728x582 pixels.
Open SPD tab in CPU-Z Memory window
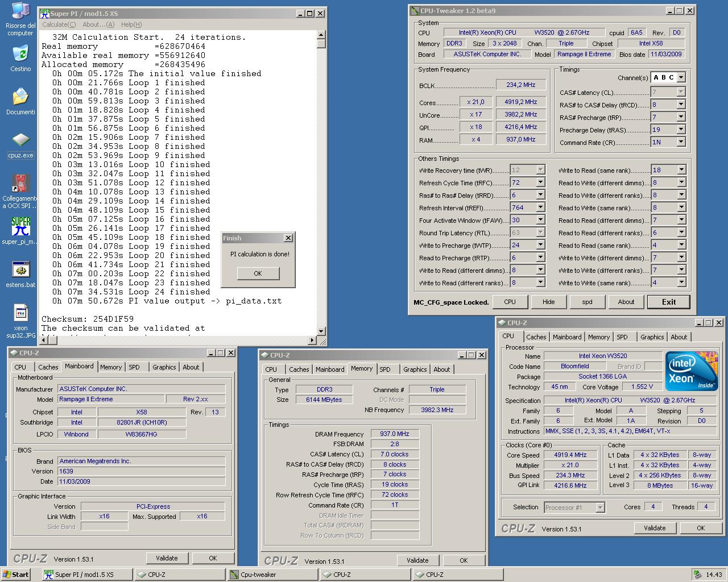[x=385, y=369]
